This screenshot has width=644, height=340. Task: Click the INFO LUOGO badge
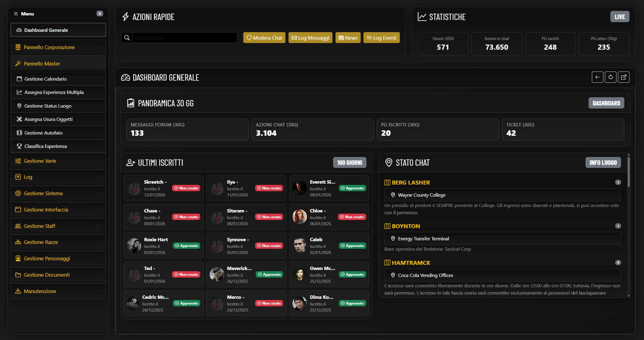coord(603,163)
